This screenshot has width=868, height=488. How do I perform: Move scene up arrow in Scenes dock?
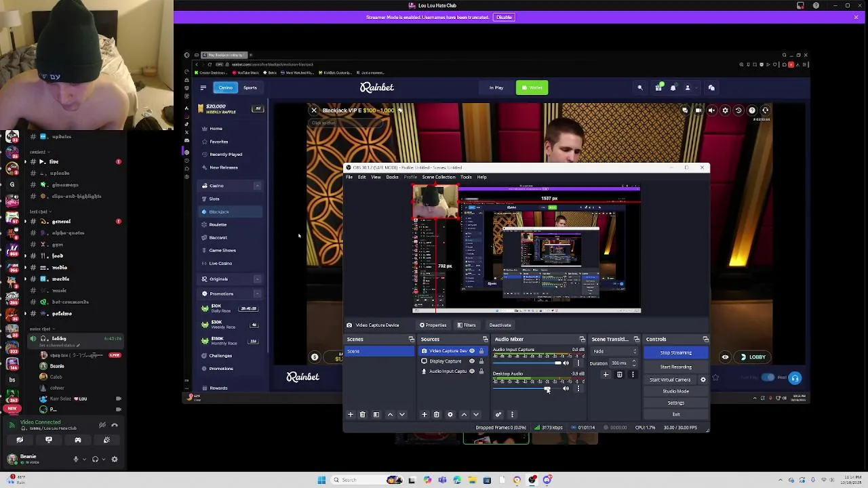pos(390,414)
